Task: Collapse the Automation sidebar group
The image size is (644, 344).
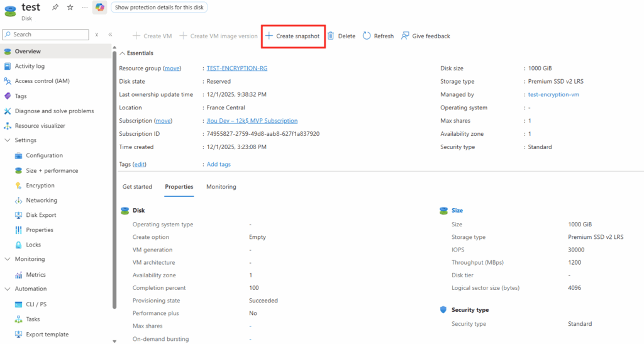Action: click(x=8, y=289)
